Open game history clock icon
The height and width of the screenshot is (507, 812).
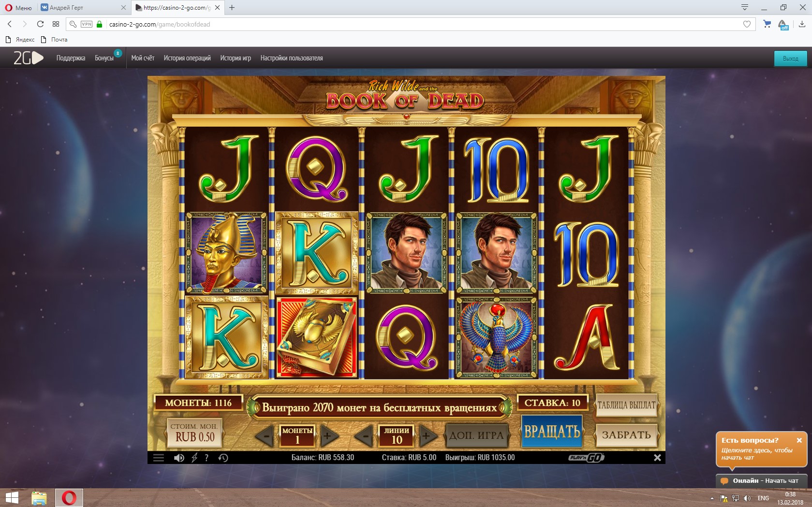pos(223,458)
